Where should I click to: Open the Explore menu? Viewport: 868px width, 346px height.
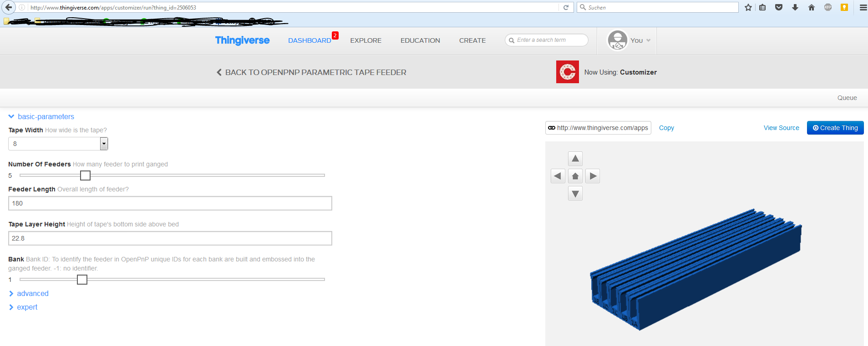click(366, 40)
